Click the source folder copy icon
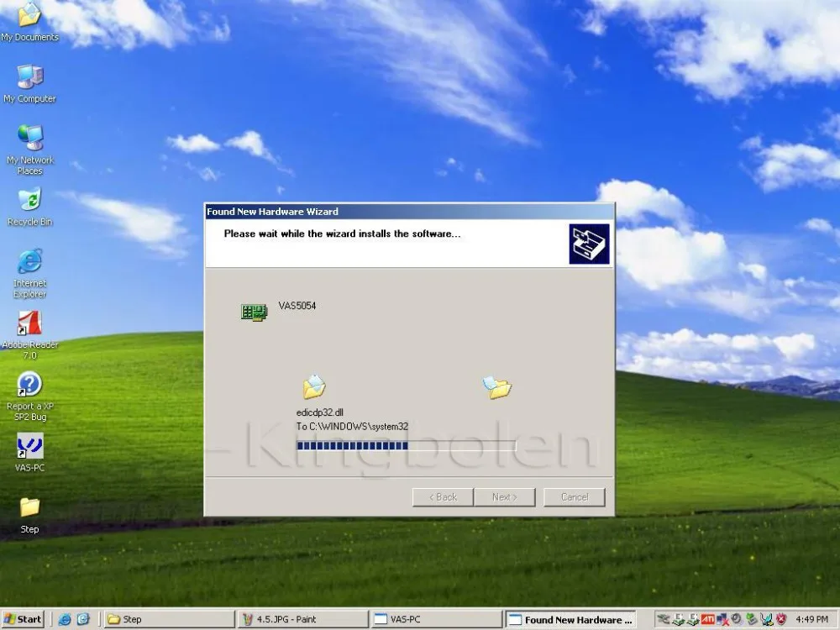Viewport: 840px width, 630px height. [314, 386]
